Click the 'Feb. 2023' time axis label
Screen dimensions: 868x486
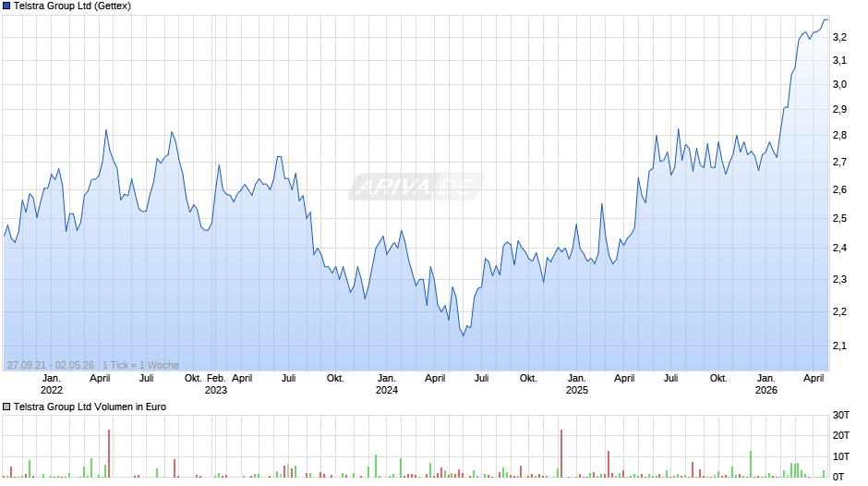pyautogui.click(x=216, y=384)
